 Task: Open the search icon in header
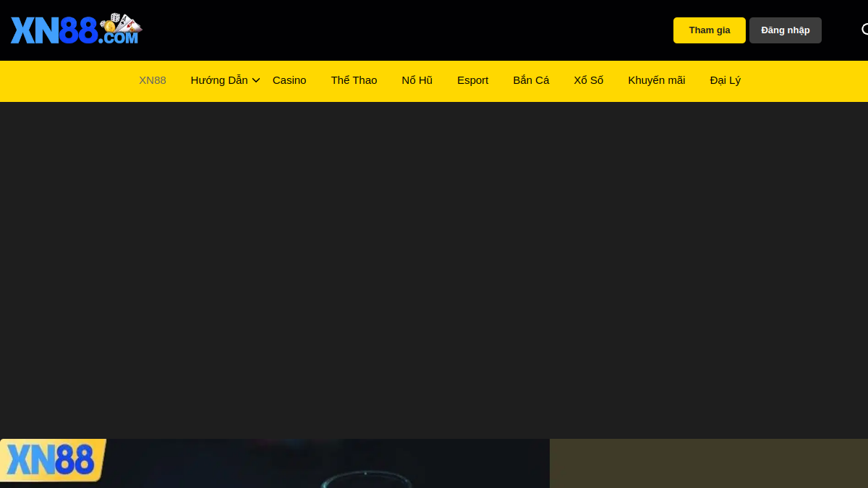tap(865, 30)
